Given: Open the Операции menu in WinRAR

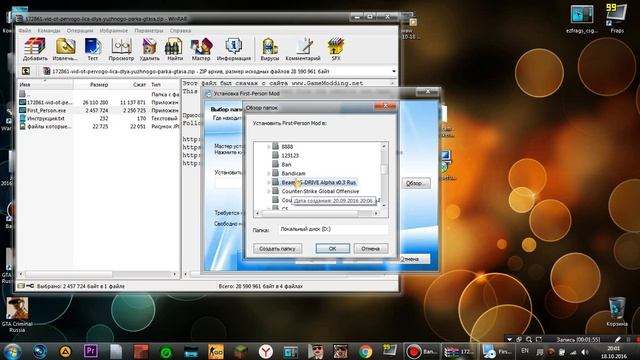Looking at the screenshot, I should point(80,31).
